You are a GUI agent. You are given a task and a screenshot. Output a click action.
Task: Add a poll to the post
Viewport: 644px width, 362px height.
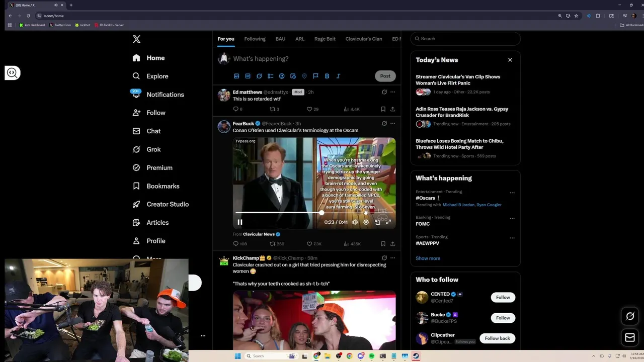click(x=270, y=76)
